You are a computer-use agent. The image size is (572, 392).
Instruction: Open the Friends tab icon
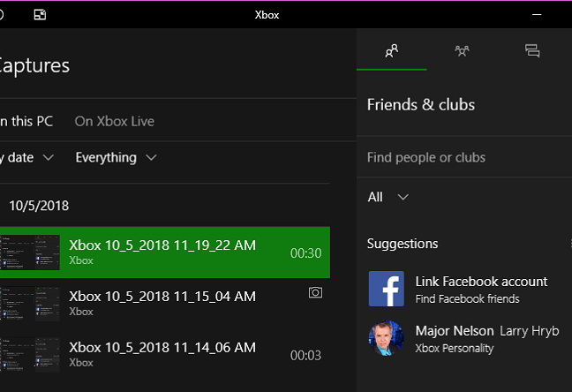coord(392,50)
